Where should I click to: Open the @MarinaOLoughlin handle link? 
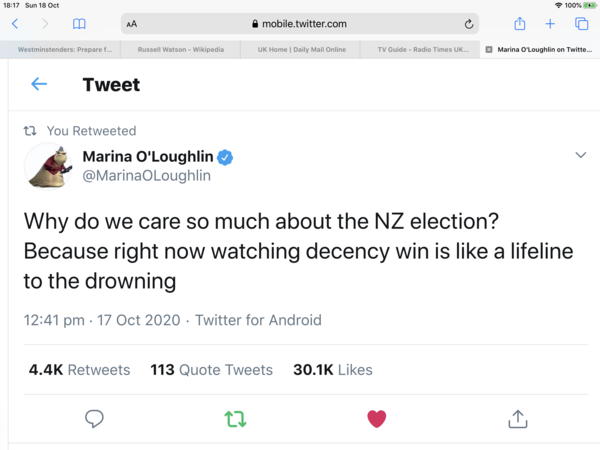pos(146,176)
